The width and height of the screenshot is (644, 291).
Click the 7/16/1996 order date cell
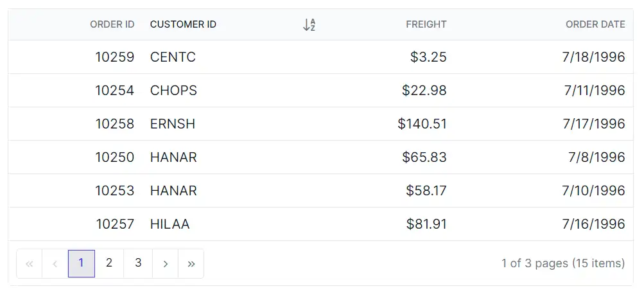pos(593,224)
